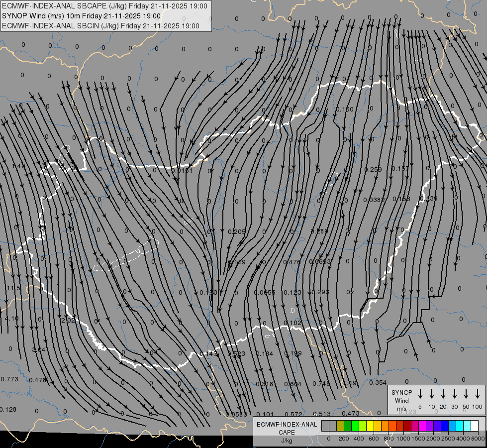Click the SYNOP Wind m/s legend label
This screenshot has width=487, height=448.
click(x=401, y=400)
